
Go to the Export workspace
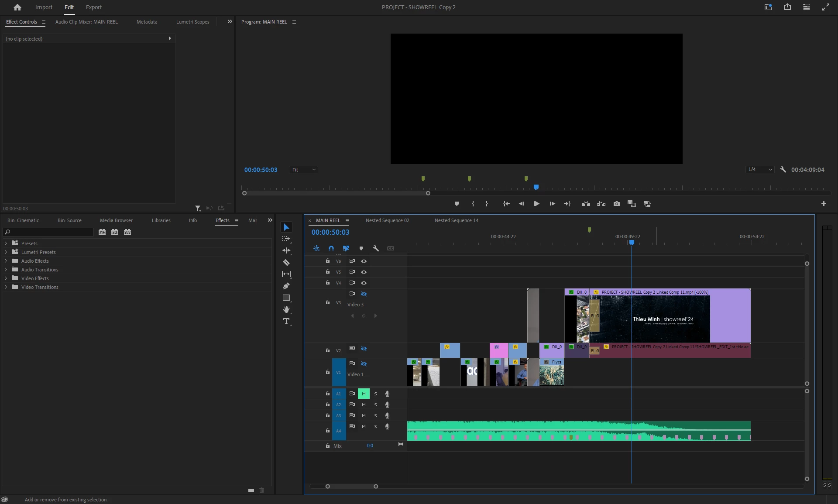[93, 7]
